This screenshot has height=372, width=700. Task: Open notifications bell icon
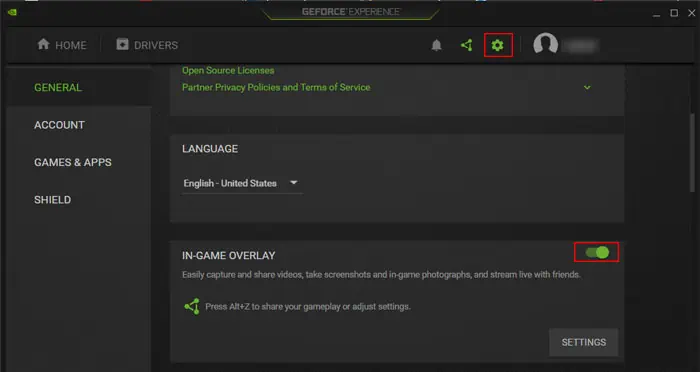[x=437, y=45]
